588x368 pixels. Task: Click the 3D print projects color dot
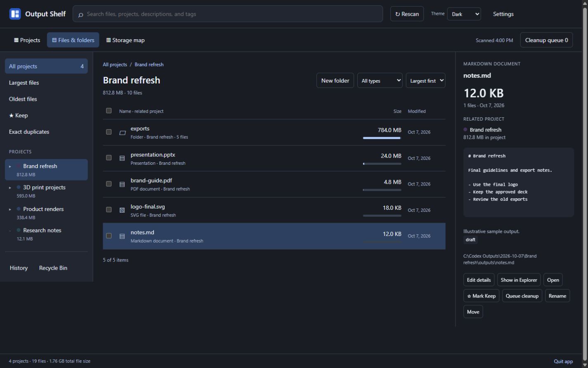point(19,188)
